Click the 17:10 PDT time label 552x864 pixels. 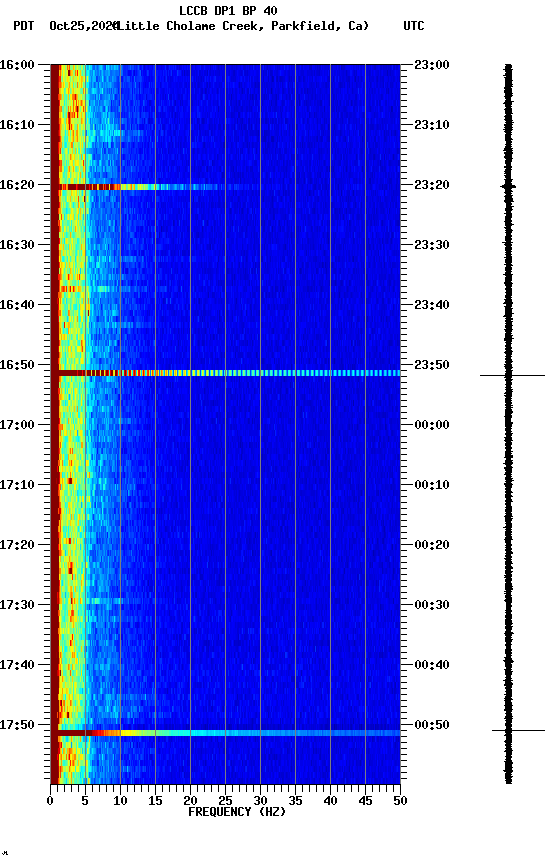pos(17,485)
